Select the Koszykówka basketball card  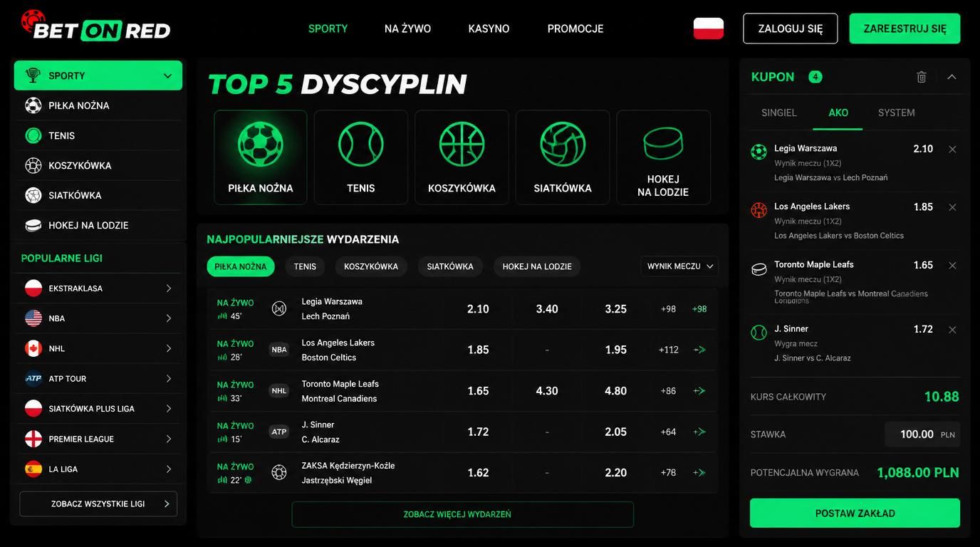tap(462, 157)
